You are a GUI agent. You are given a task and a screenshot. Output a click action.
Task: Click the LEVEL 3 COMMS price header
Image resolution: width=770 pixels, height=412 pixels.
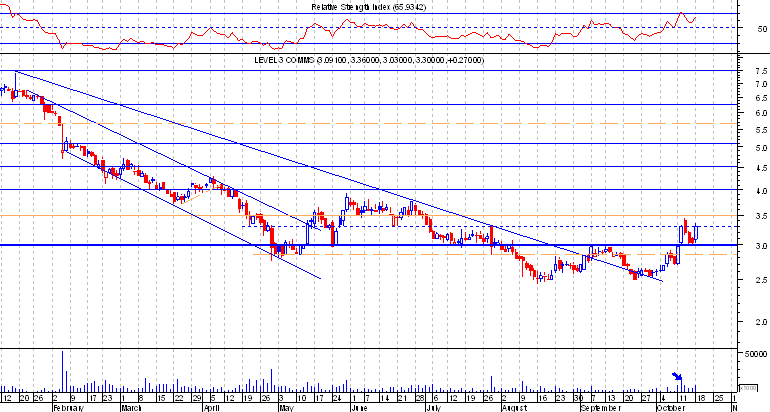(x=369, y=60)
